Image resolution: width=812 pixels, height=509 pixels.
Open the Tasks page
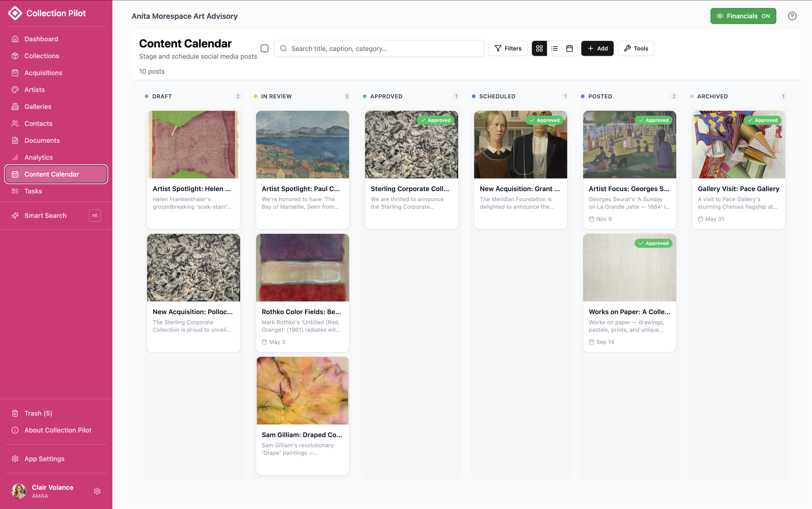click(56, 191)
